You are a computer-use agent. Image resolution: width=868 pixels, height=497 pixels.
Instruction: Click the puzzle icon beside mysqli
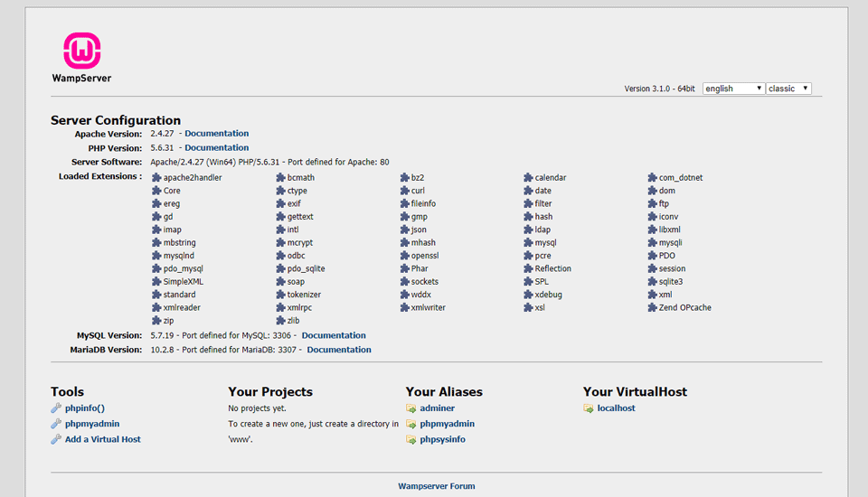(x=652, y=242)
